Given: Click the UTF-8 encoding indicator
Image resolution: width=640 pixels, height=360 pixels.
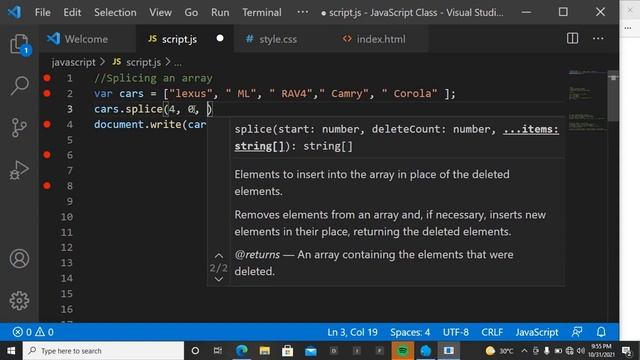Looking at the screenshot, I should (x=456, y=332).
